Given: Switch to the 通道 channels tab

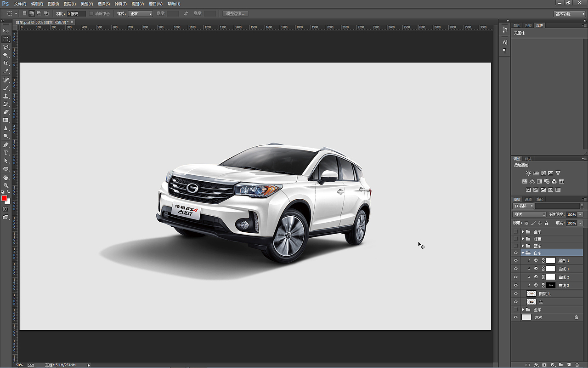Looking at the screenshot, I should pyautogui.click(x=528, y=199).
